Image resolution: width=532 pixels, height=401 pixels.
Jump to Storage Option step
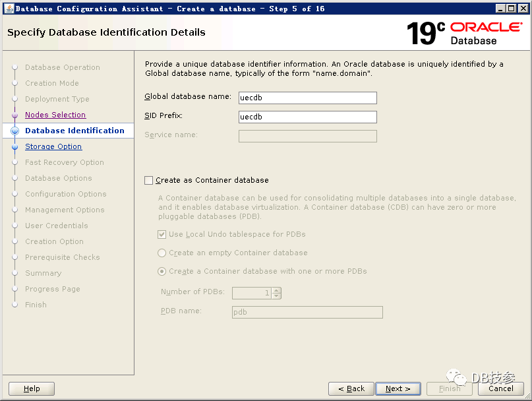click(53, 146)
